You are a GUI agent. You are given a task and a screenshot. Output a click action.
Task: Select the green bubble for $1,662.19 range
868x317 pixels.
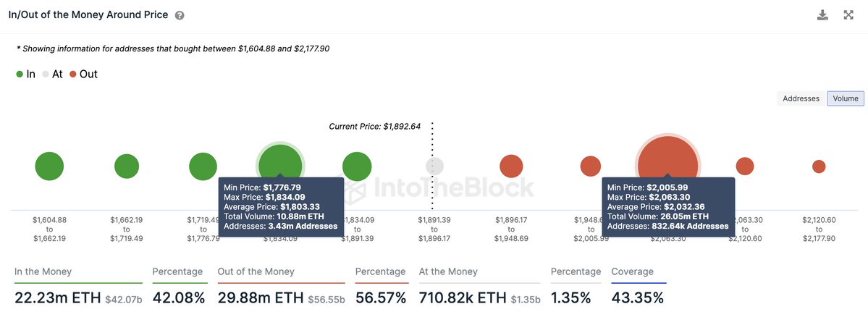click(x=127, y=166)
